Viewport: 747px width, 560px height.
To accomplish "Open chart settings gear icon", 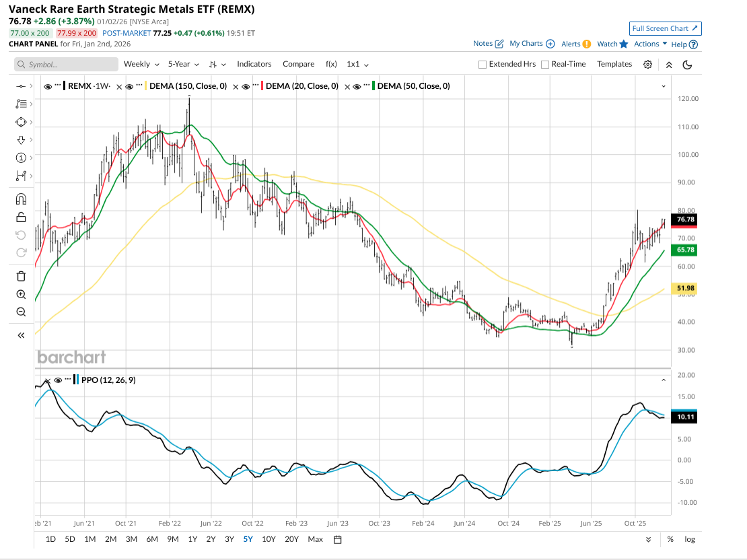I will pyautogui.click(x=647, y=65).
